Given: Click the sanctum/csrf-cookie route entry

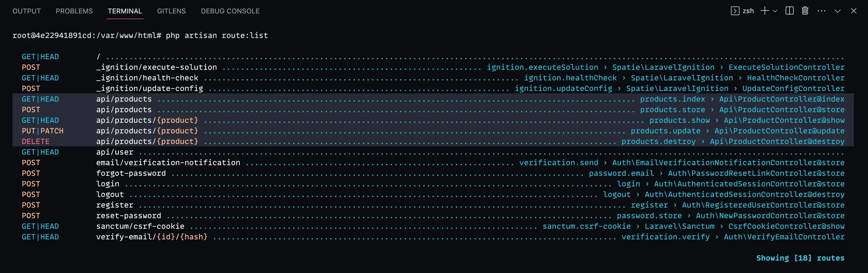Looking at the screenshot, I should click(x=140, y=226).
